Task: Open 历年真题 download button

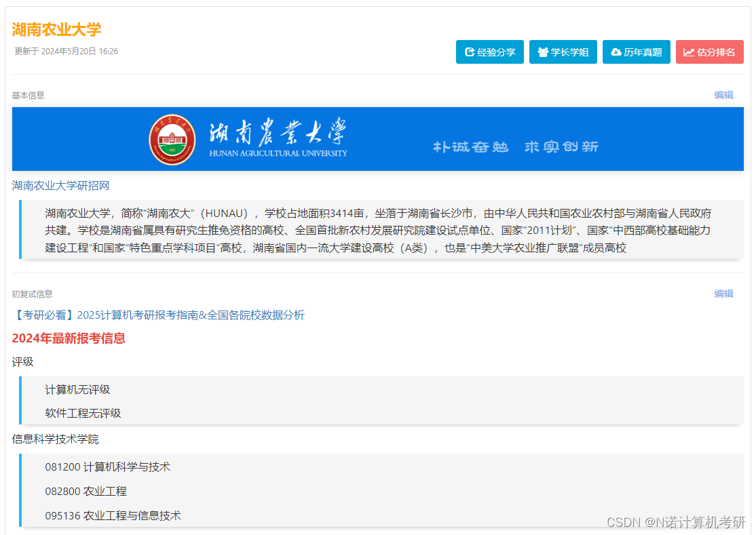Action: pos(636,52)
